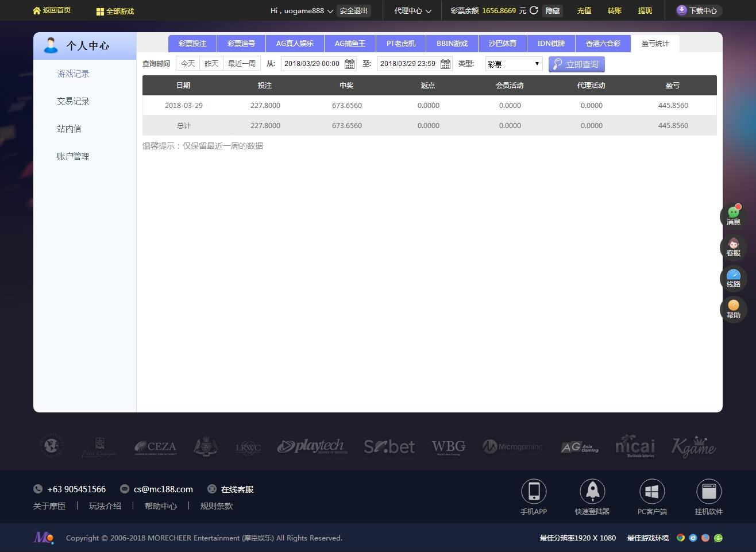756x552 pixels.
Task: Click the Microgaming logo
Action: coord(512,446)
